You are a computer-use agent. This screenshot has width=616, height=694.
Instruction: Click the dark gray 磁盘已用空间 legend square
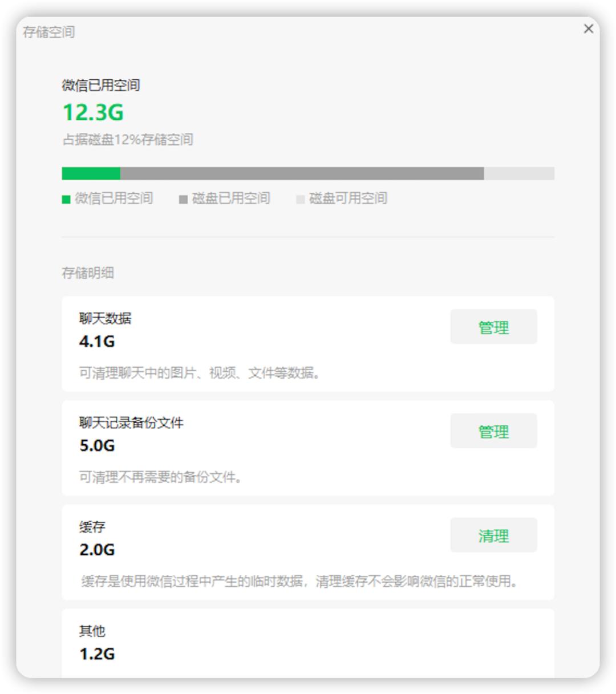click(x=184, y=200)
